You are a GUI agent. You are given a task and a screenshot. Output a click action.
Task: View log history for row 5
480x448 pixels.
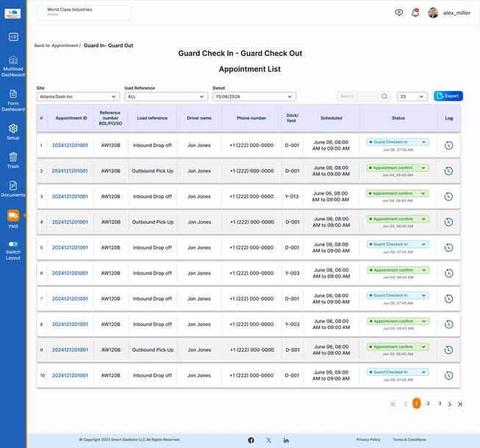coord(448,248)
